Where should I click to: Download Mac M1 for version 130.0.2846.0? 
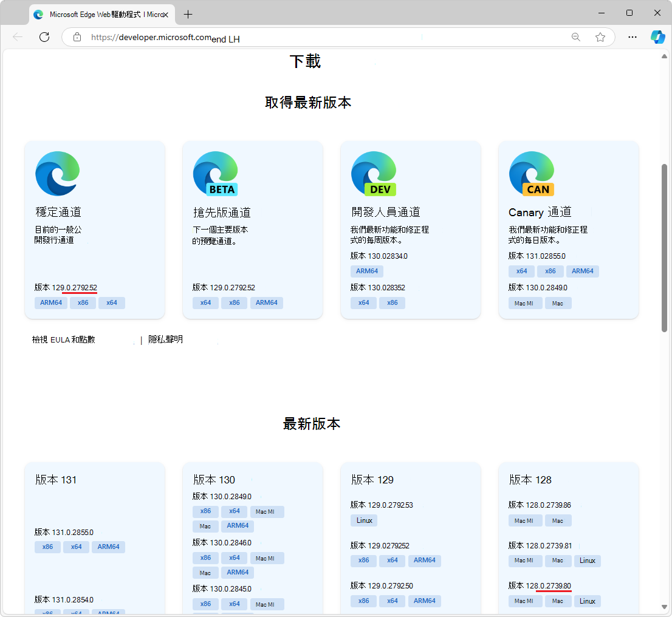[x=267, y=558]
